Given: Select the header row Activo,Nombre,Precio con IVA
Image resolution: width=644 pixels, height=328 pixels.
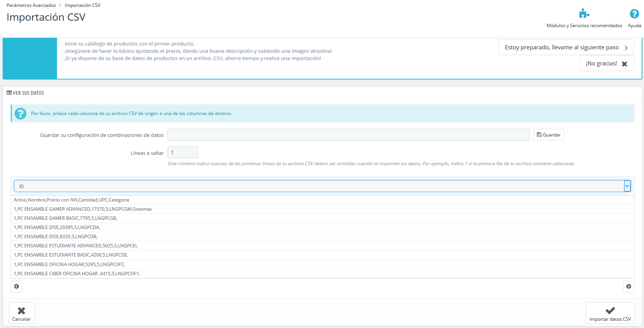Looking at the screenshot, I should pyautogui.click(x=322, y=200).
